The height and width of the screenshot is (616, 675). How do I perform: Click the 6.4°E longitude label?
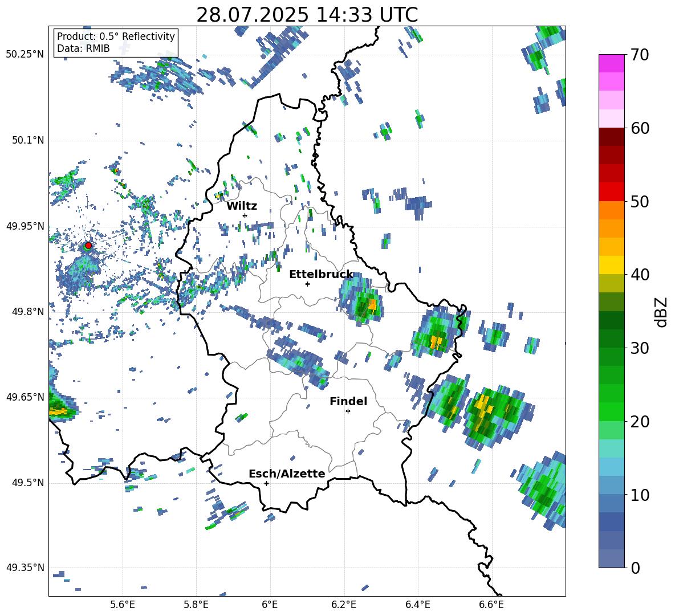click(x=417, y=605)
